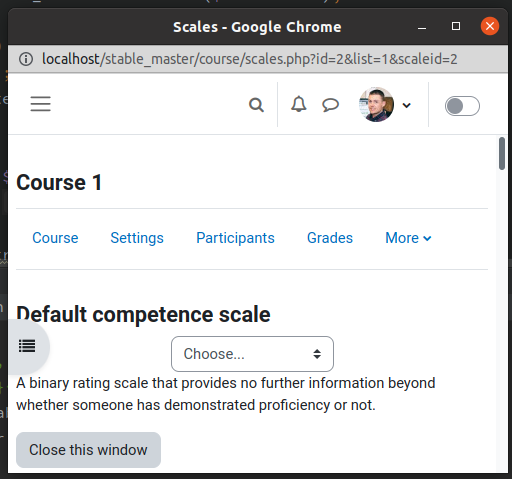
Task: Open notifications bell icon
Action: (299, 104)
